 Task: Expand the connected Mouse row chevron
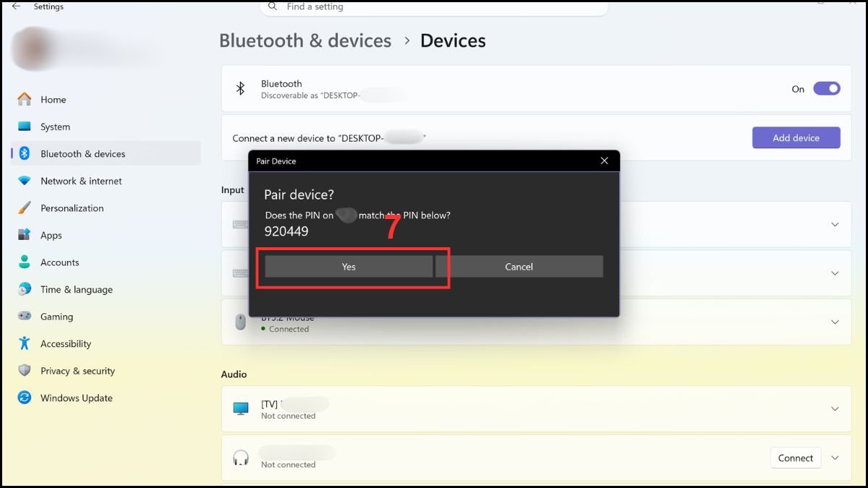pyautogui.click(x=835, y=322)
